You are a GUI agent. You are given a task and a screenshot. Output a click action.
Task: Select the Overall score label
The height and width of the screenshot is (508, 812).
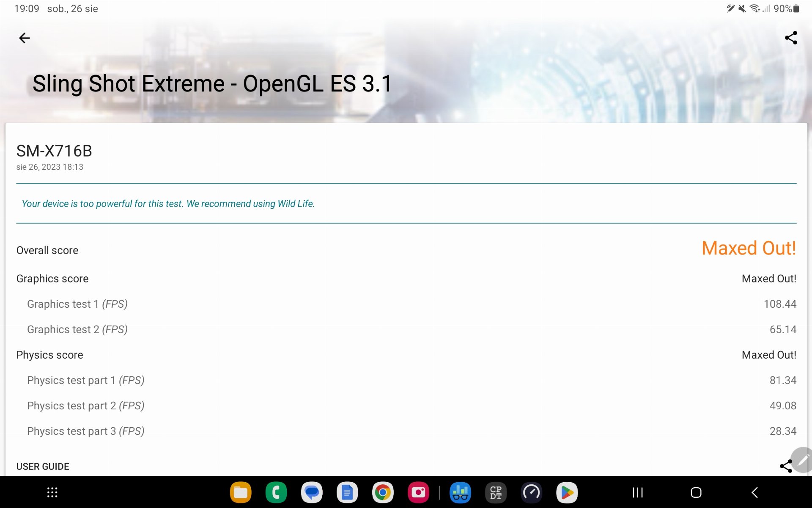tap(47, 250)
